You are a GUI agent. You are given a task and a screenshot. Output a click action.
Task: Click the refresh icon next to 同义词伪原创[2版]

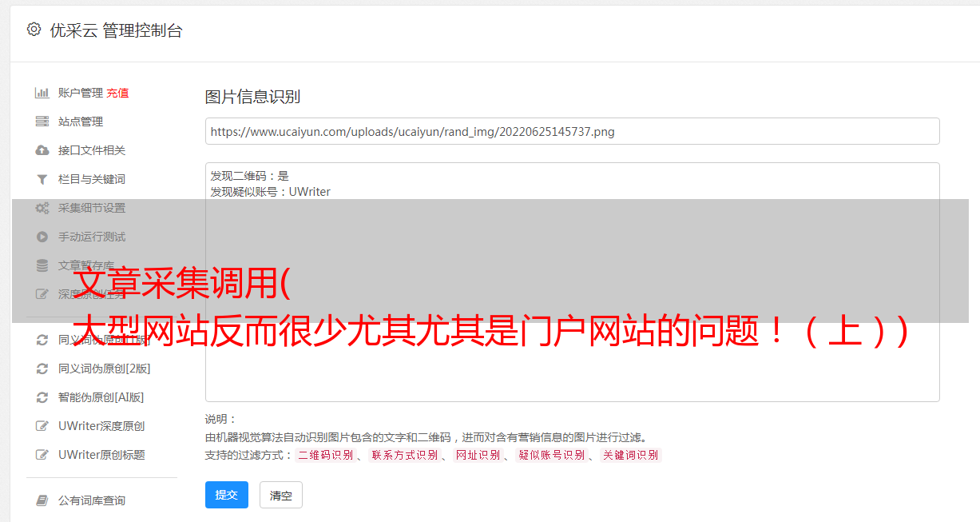coord(42,369)
